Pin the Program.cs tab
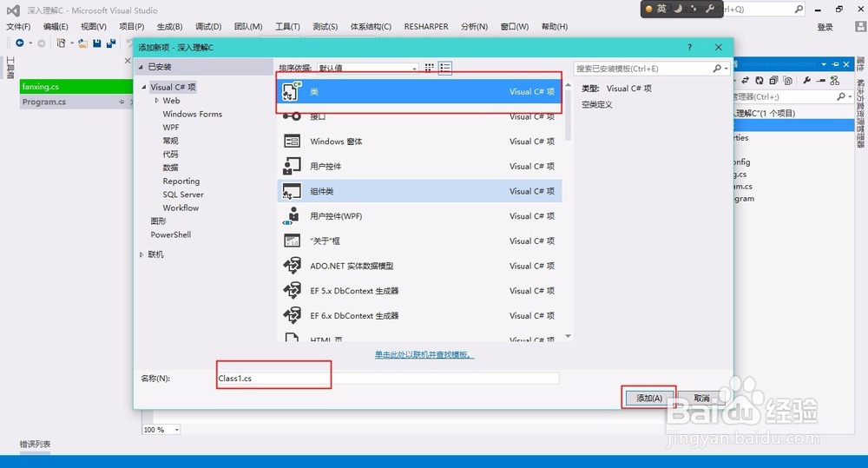This screenshot has width=868, height=468. [x=122, y=102]
